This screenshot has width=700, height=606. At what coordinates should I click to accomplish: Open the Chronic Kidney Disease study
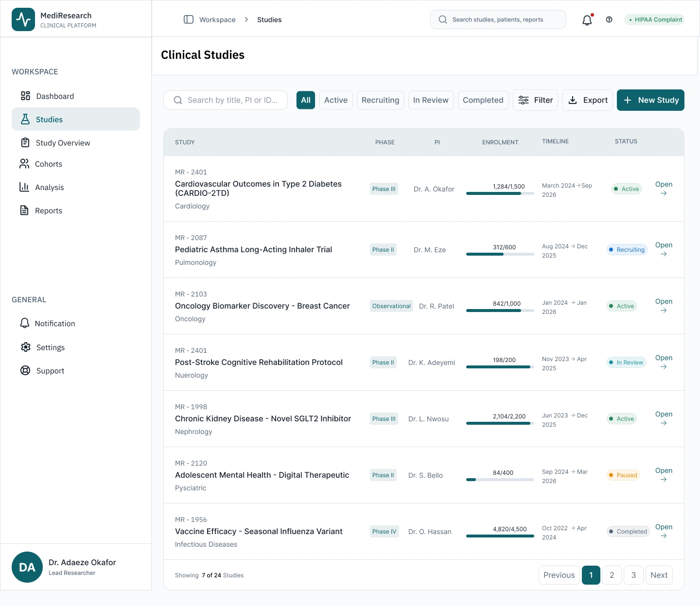664,418
